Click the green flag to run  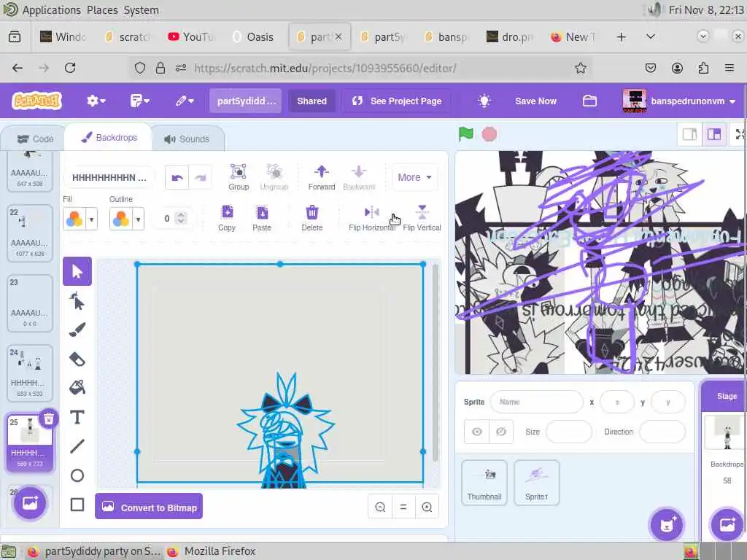click(x=466, y=134)
